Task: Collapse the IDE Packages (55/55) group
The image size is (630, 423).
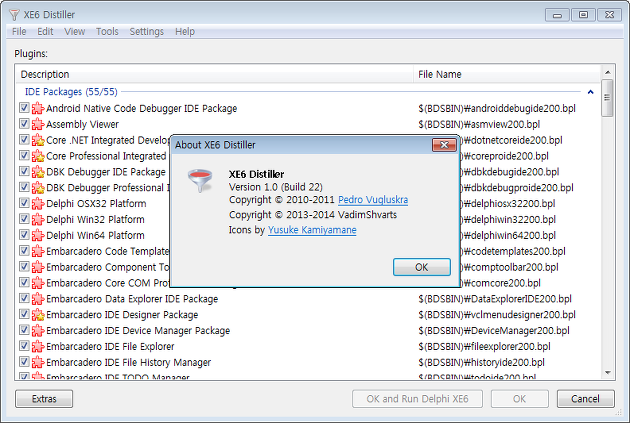Action: tap(590, 92)
